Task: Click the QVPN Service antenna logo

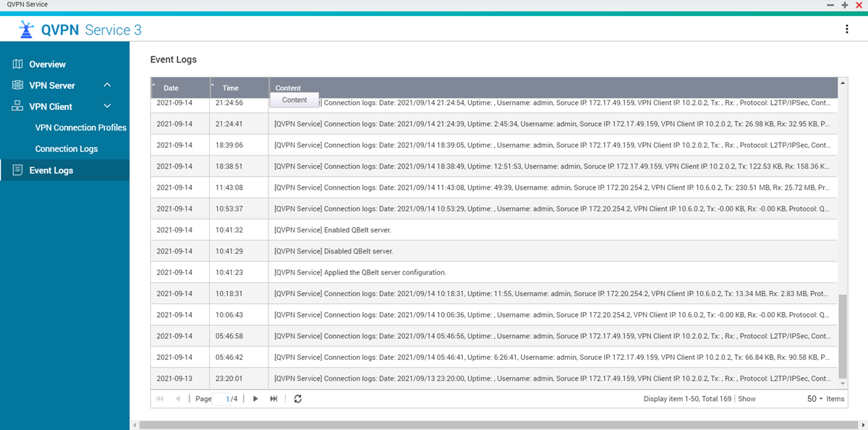Action: pos(27,30)
